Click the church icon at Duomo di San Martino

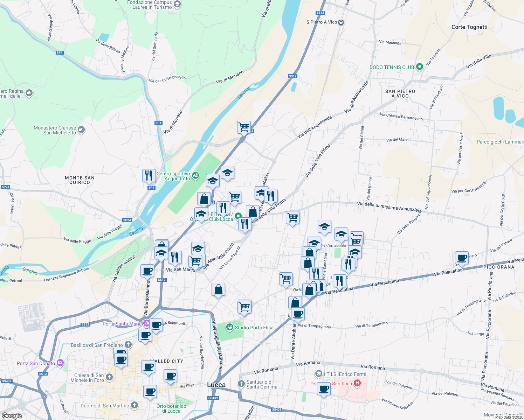(x=134, y=405)
